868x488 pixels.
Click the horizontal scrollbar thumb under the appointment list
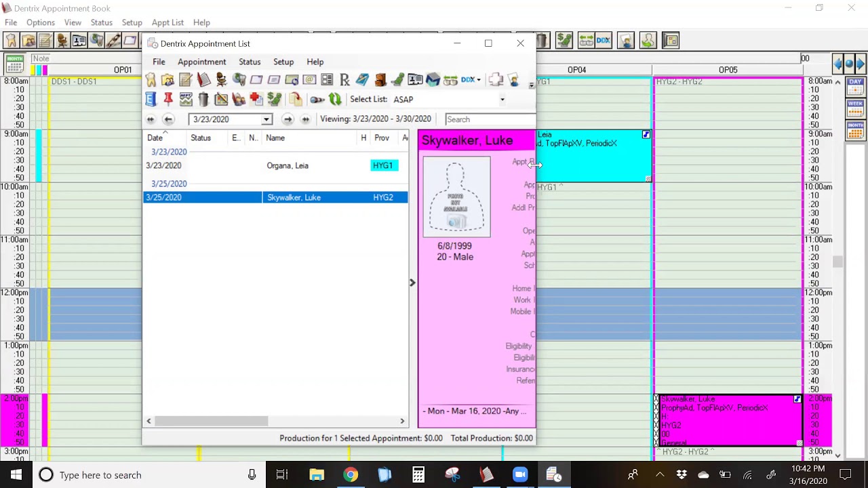click(211, 421)
